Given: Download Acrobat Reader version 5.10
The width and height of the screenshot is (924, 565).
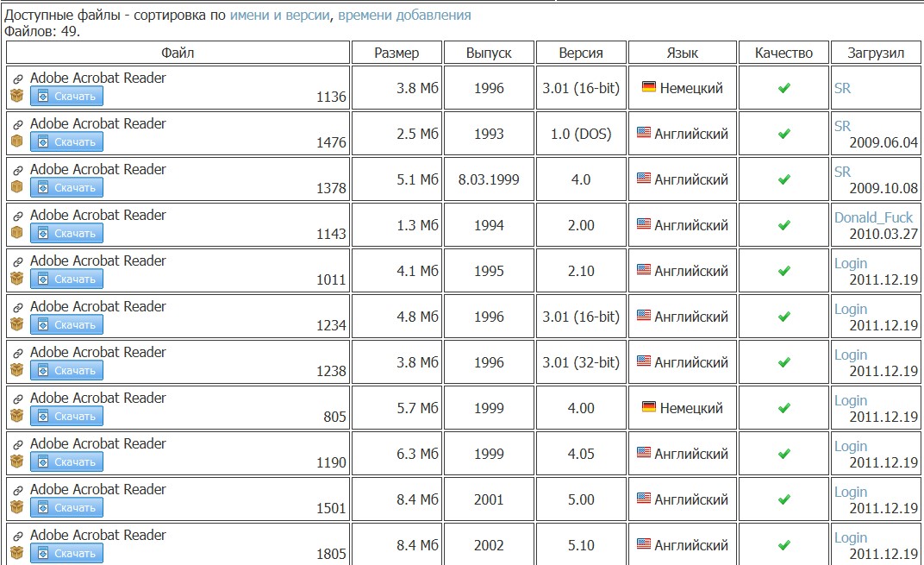Looking at the screenshot, I should 66,553.
